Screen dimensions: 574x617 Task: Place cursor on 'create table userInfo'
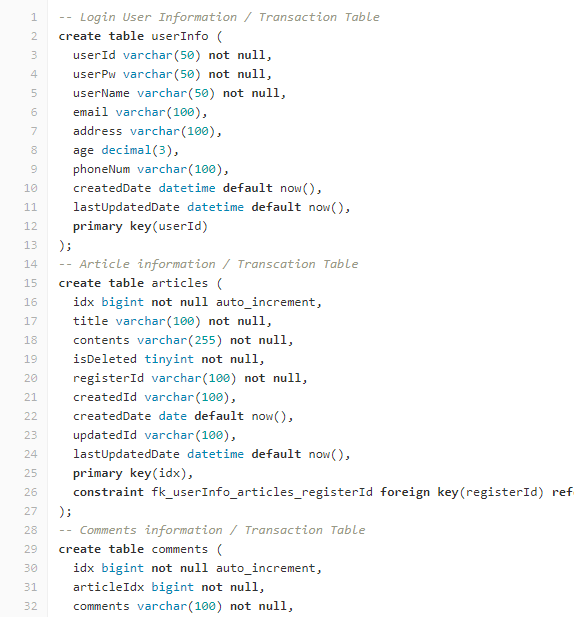tap(133, 36)
